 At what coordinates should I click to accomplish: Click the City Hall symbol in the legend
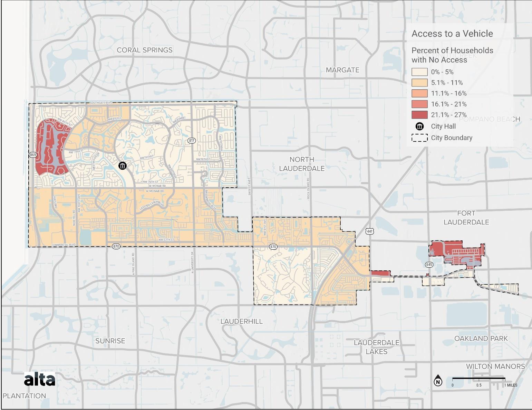point(419,126)
